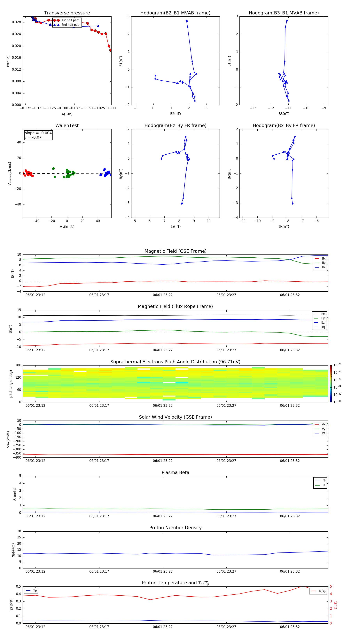Click the 'pitch angle (deg)' y-axis label
The image size is (351, 644).
tap(11, 384)
